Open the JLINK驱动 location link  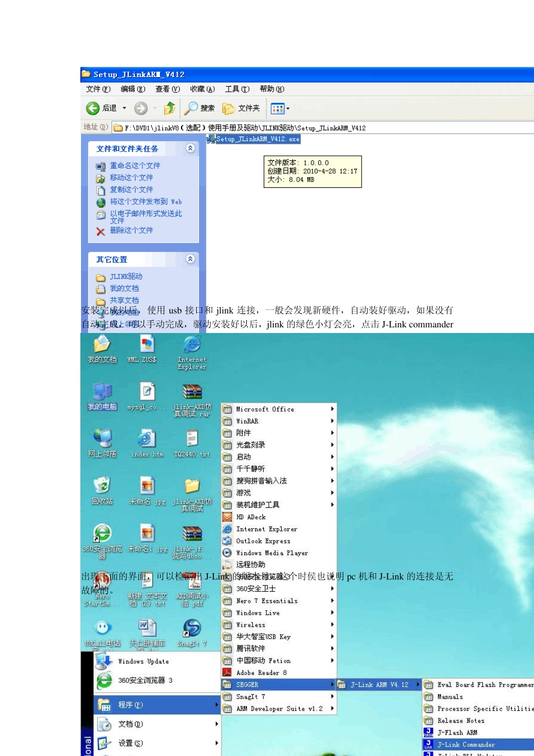[x=126, y=277]
